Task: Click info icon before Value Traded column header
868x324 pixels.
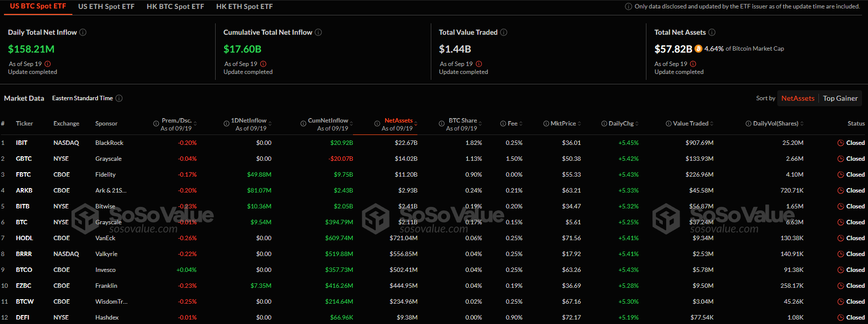Action: pyautogui.click(x=669, y=124)
